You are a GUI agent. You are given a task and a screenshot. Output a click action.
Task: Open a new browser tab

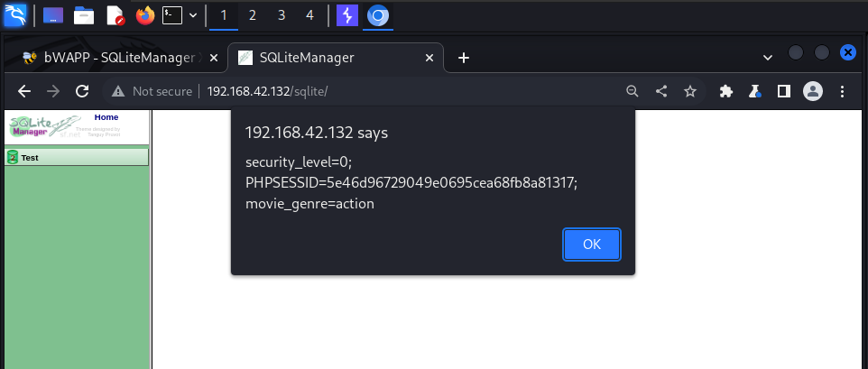pos(464,58)
